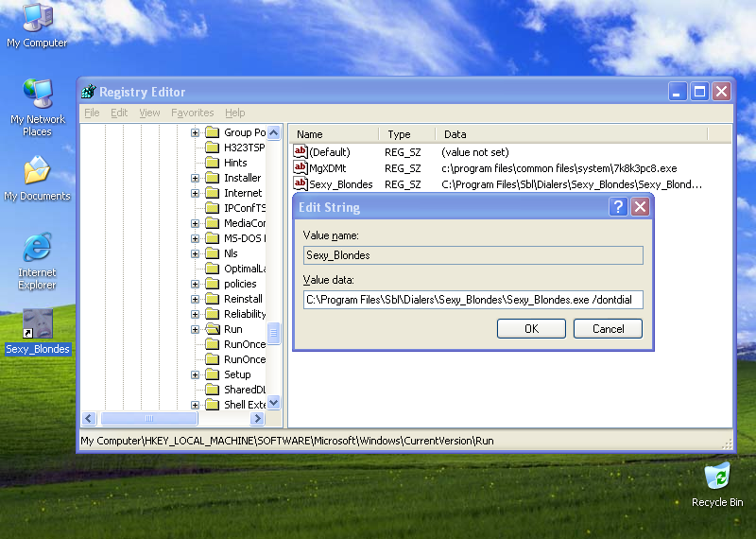Click the Sexy_Blondes value string icon
This screenshot has height=539, width=756.
[x=300, y=183]
